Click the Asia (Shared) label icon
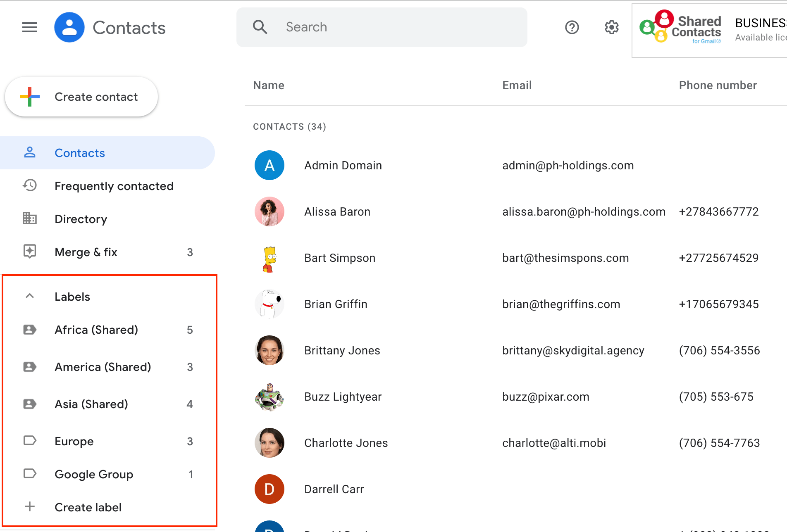Viewport: 787px width, 532px height. 30,404
